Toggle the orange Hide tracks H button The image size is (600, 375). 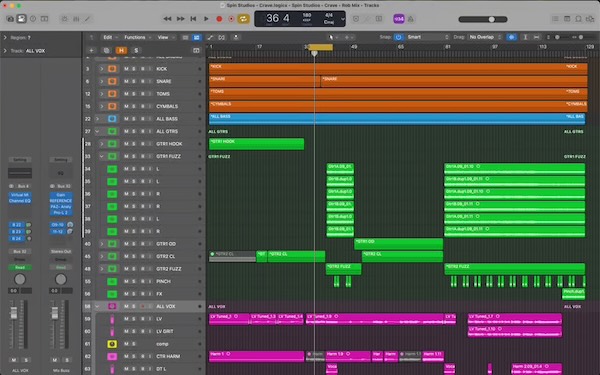(121, 50)
